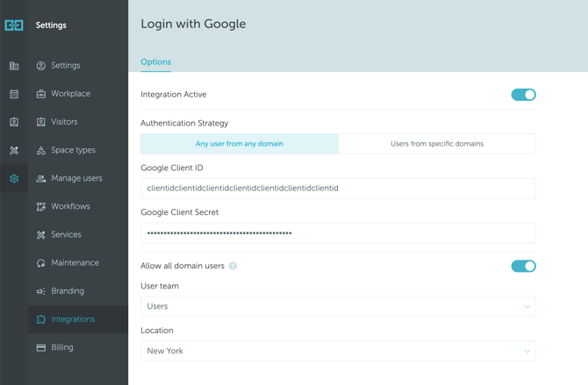Click the app logo in top-left corner
Viewport: 588px width, 385px height.
(14, 25)
